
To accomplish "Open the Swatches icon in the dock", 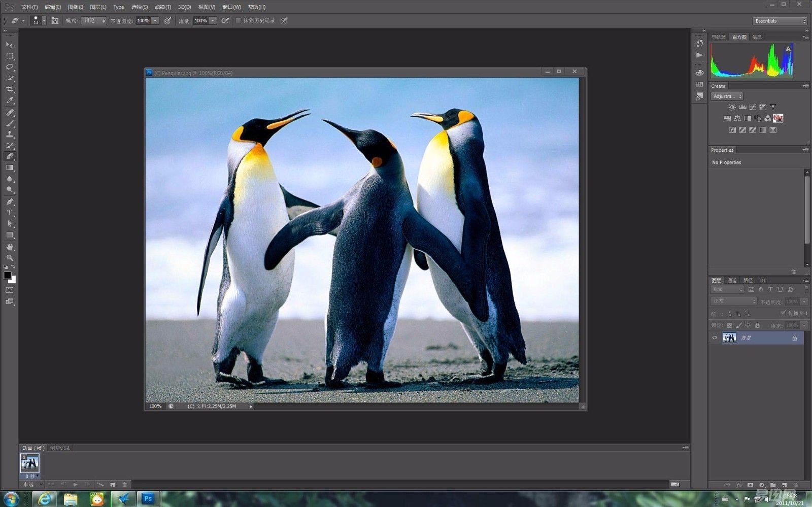I will click(700, 84).
